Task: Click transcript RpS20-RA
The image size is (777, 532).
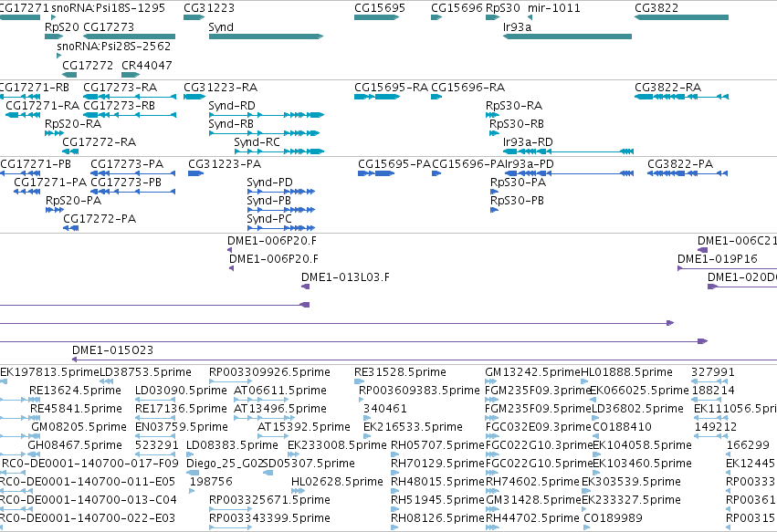Action: pos(54,133)
